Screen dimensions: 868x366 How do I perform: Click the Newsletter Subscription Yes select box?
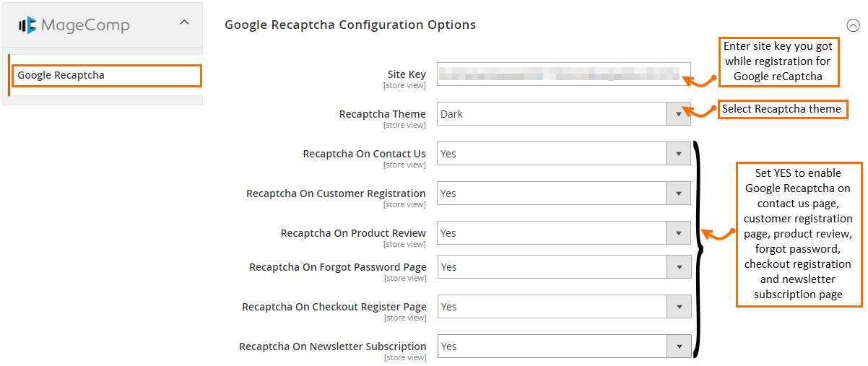click(x=564, y=346)
